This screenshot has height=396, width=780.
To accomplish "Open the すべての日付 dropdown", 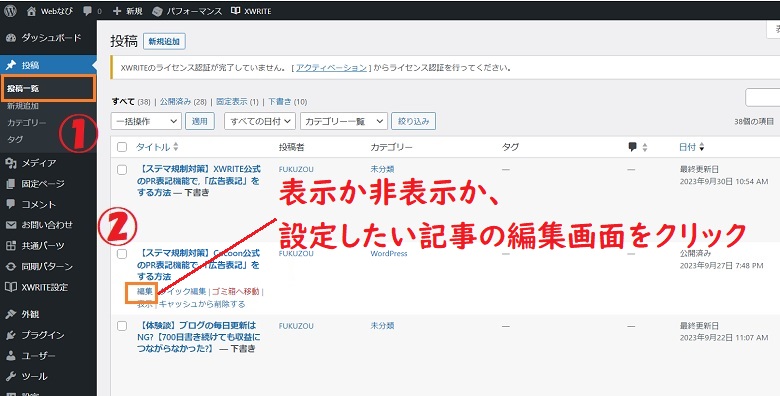I will 260,121.
